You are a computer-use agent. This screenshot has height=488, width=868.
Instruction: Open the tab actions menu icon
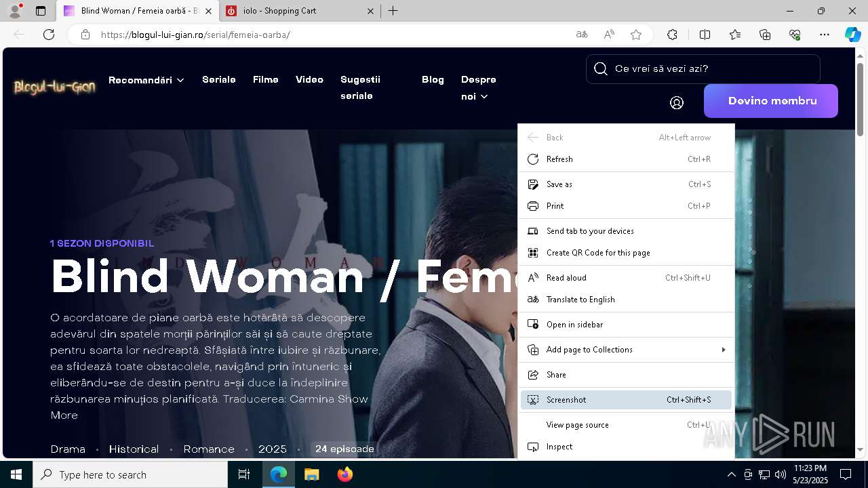click(41, 11)
